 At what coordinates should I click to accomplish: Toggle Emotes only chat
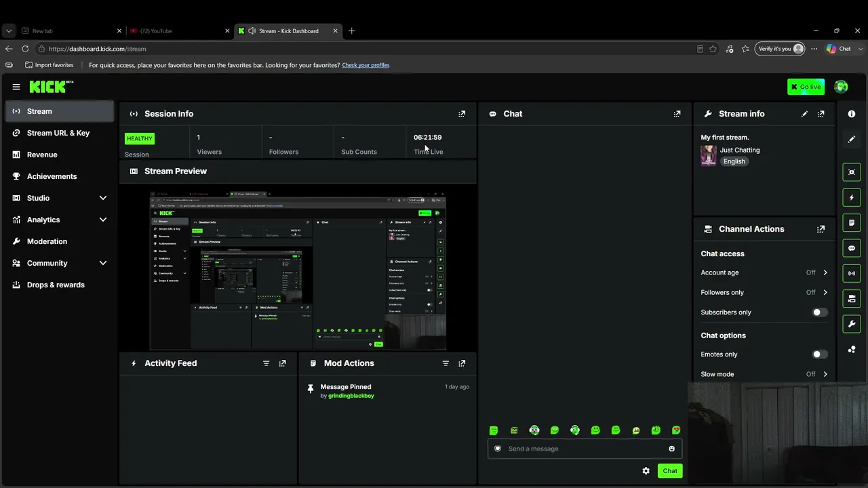[820, 354]
